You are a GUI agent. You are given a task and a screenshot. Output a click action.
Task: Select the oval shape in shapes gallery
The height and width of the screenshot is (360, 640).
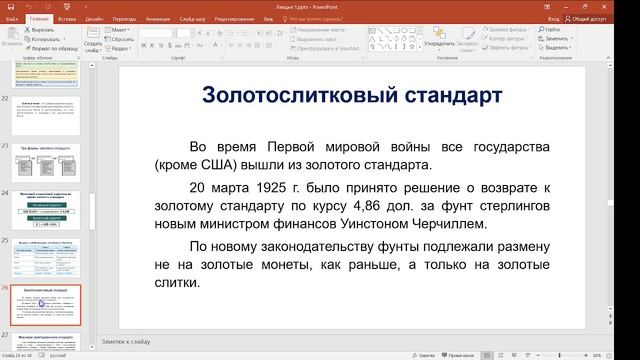coord(404,30)
